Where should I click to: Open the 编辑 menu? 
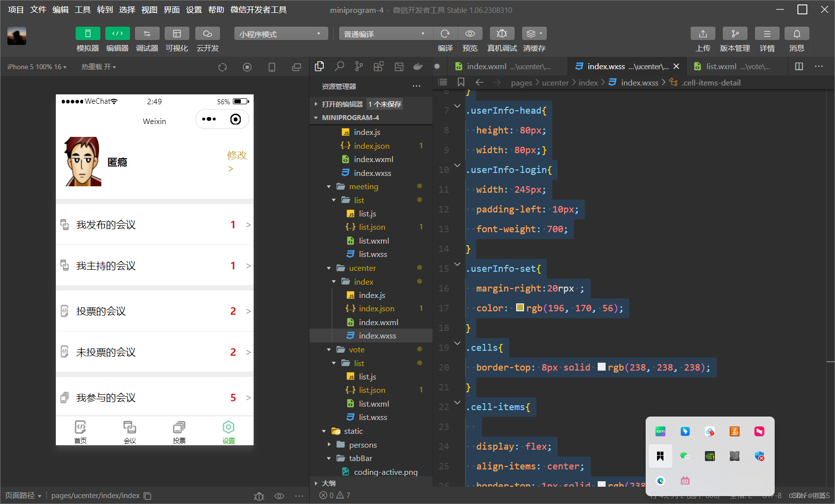[60, 9]
